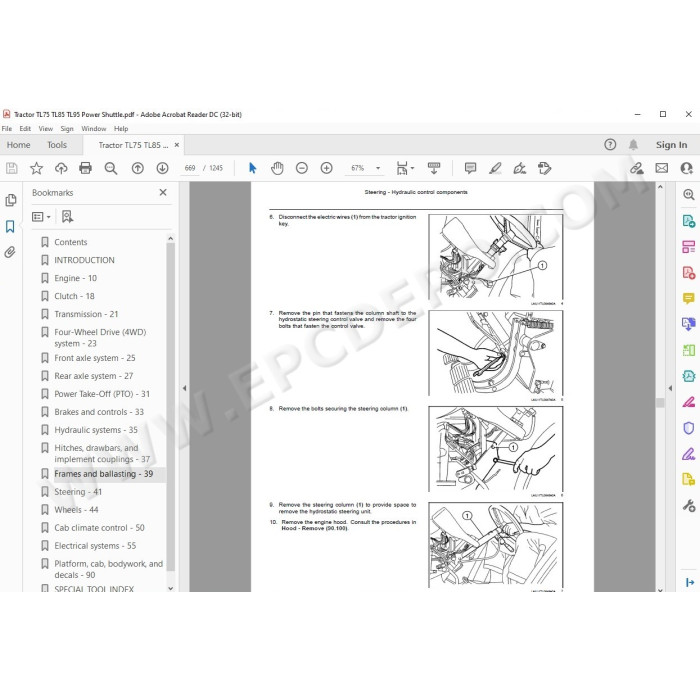700x700 pixels.
Task: Click the document scrollbar thumb
Action: 660,403
